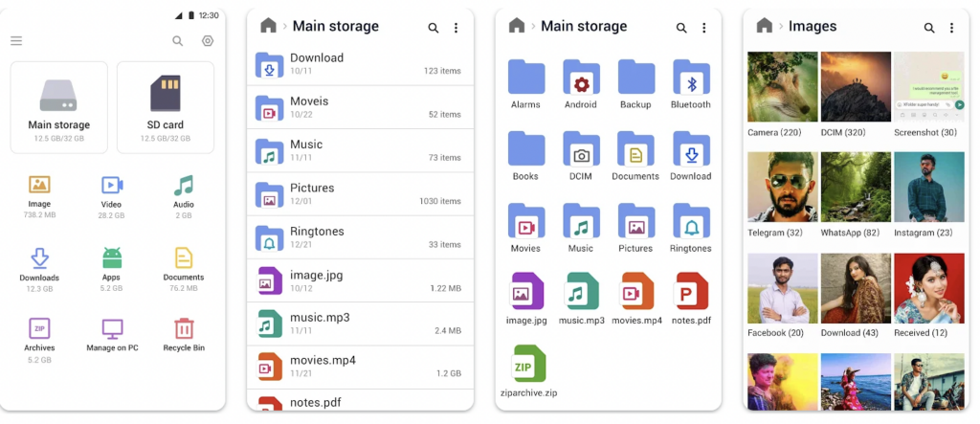Open WhatsApp (82) album thumbnail
Image resolution: width=980 pixels, height=424 pixels.
(x=856, y=187)
